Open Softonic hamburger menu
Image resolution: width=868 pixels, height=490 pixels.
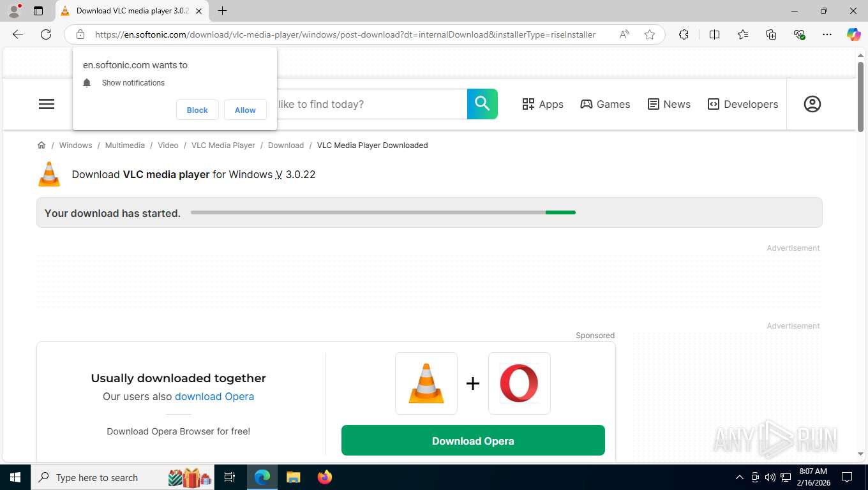(47, 104)
